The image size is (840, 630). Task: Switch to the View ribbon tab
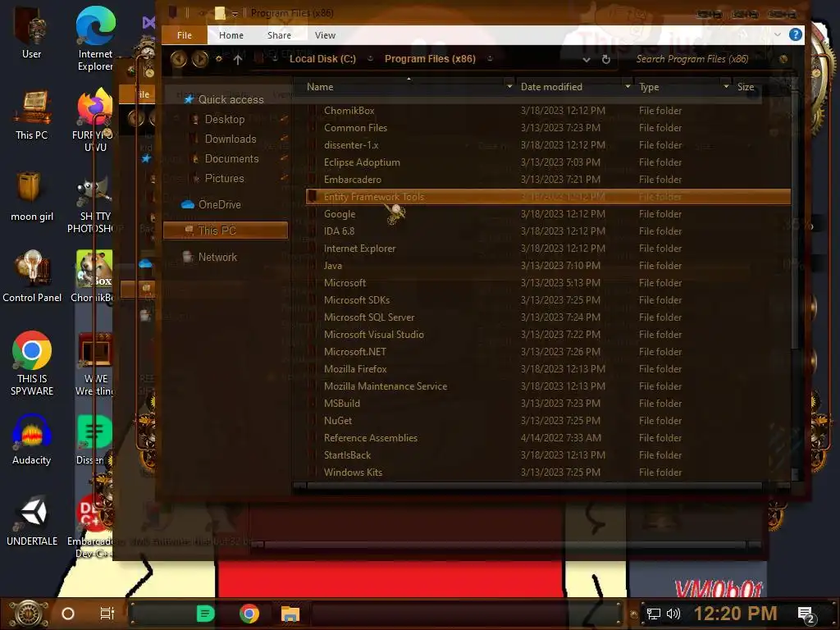(x=325, y=35)
